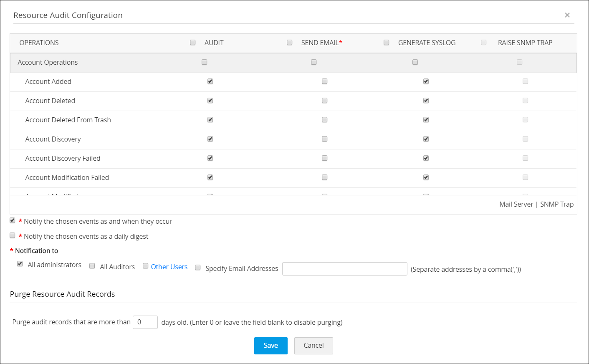589x364 pixels.
Task: Enable the AUDIT column header checkbox
Action: click(x=192, y=42)
